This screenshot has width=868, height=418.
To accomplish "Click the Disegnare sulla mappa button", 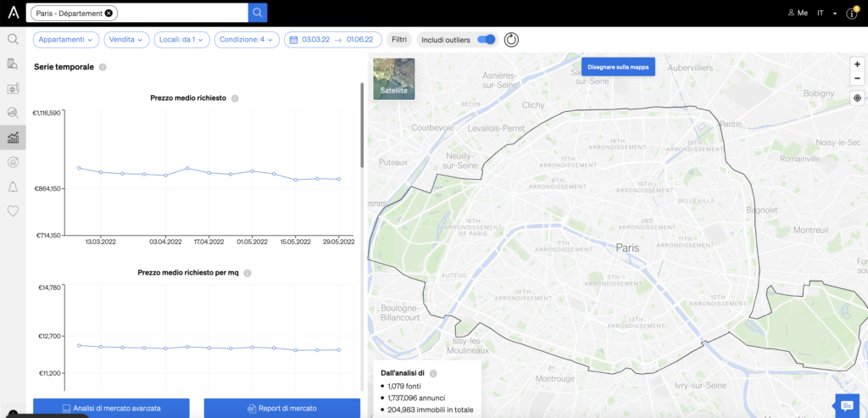I will (618, 66).
